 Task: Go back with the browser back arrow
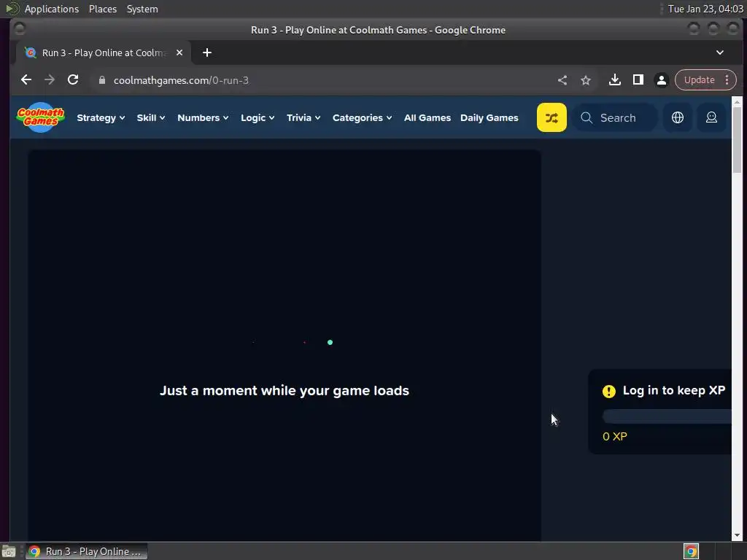(26, 80)
